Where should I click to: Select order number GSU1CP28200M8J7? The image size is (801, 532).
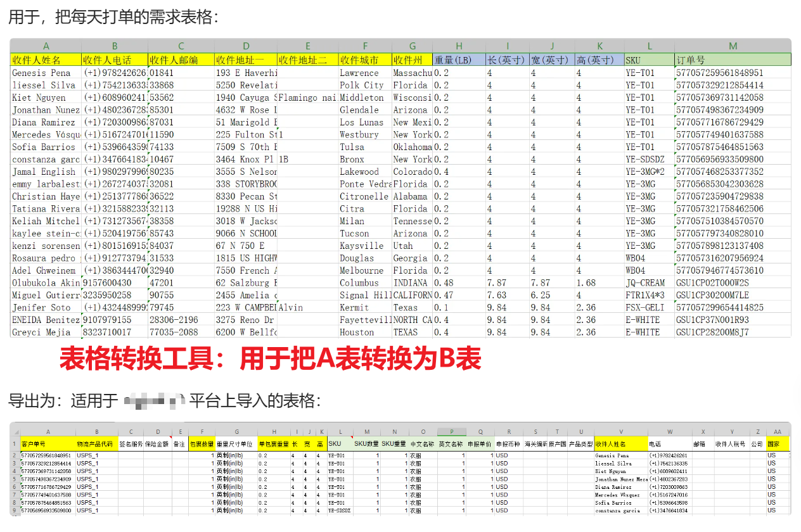click(733, 332)
